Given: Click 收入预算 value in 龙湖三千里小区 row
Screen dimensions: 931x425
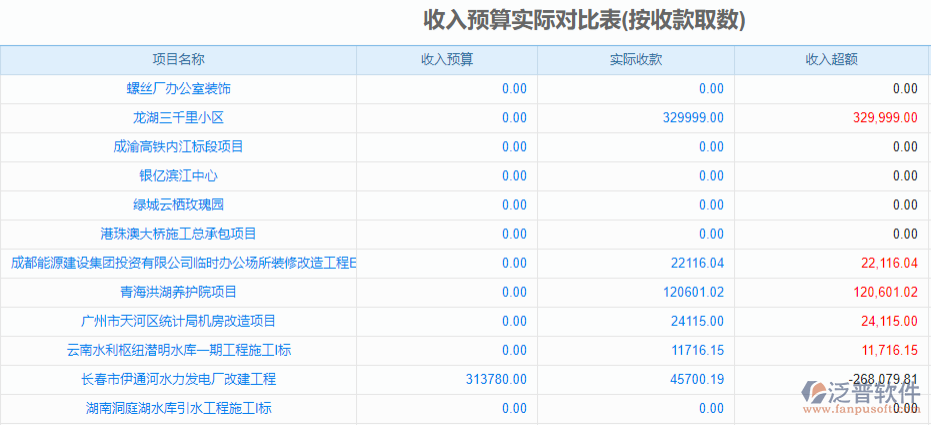Looking at the screenshot, I should (514, 118).
